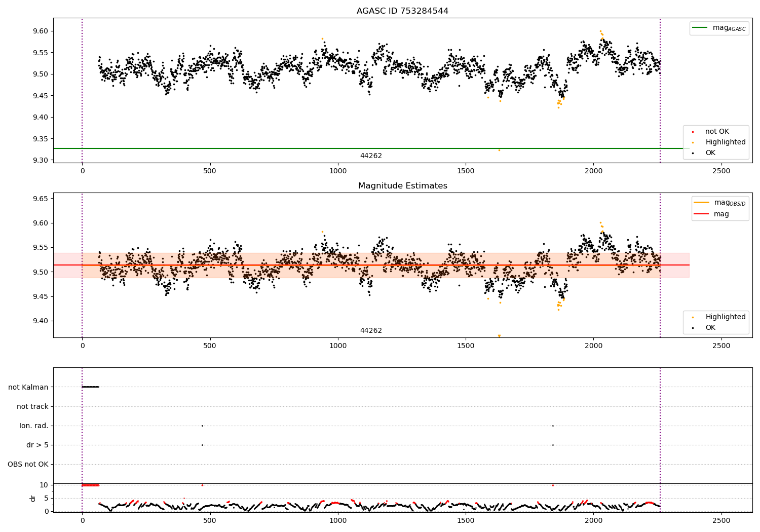This screenshot has width=760, height=532.
Task: Click the dr > 5 point near time 1840
Action: click(x=553, y=445)
